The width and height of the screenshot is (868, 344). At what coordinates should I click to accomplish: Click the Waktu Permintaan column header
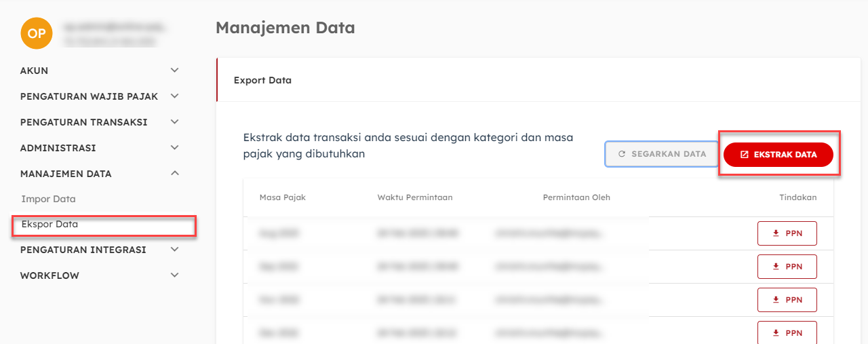415,197
